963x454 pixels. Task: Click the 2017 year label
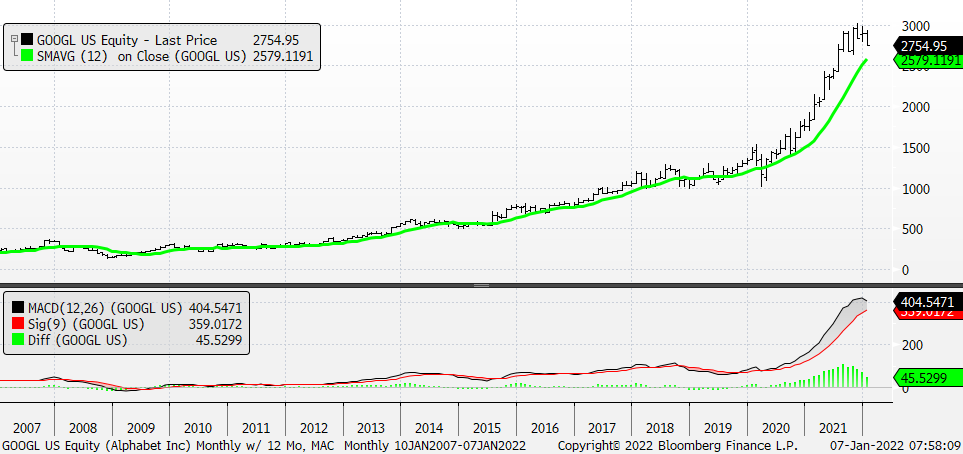pos(603,428)
